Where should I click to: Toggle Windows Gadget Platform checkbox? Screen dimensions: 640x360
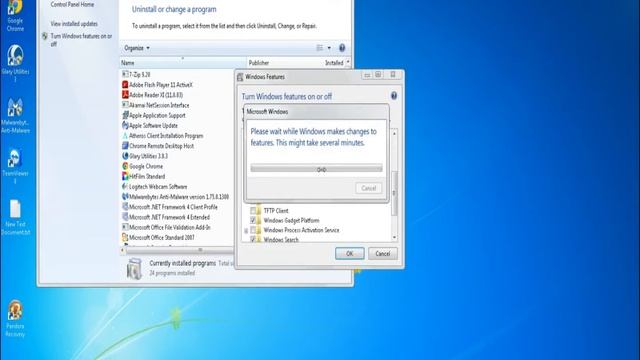[253, 220]
